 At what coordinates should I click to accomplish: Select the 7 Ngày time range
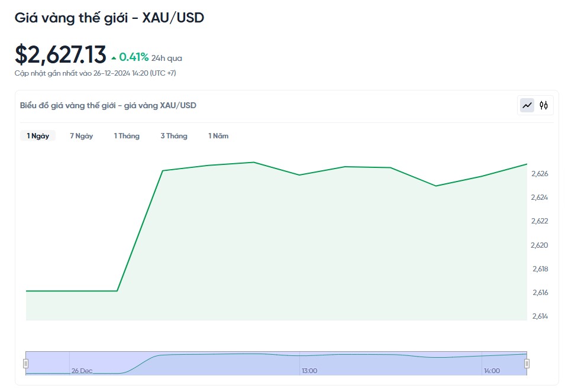pos(81,136)
